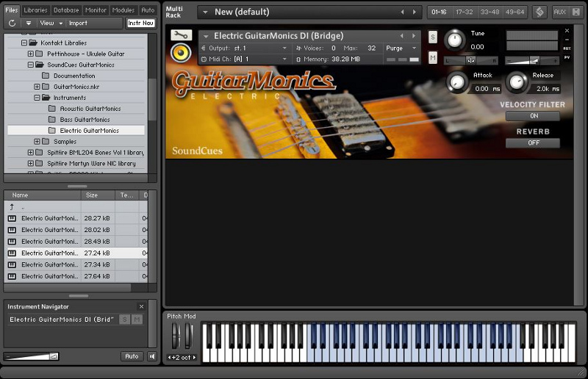Expand the GuitarMonics.nkr node
Image resolution: width=588 pixels, height=379 pixels.
tap(37, 87)
